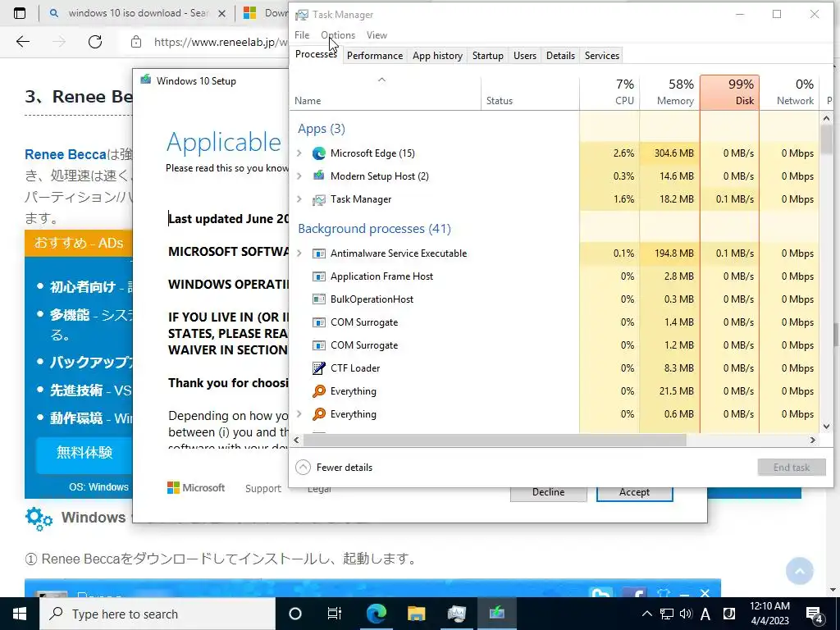Image resolution: width=840 pixels, height=630 pixels.
Task: Sort by Network column header
Action: [x=789, y=92]
